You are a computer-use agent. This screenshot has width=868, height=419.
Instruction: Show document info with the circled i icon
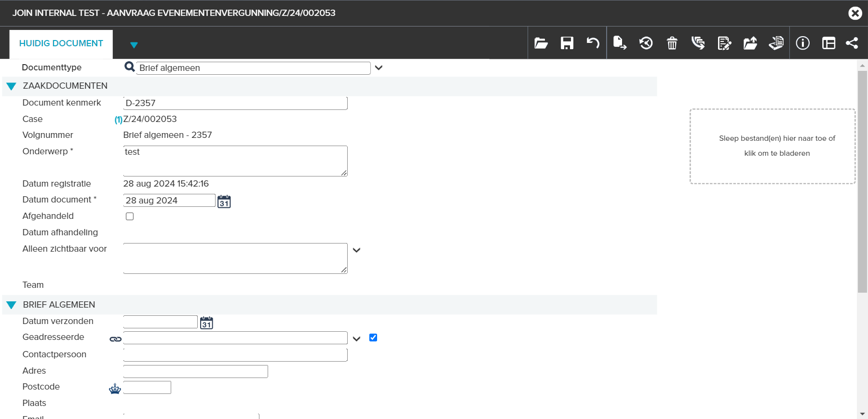803,43
